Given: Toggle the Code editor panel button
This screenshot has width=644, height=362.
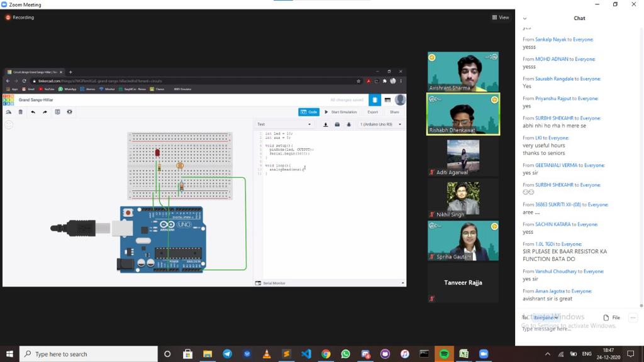Looking at the screenshot, I should coord(309,112).
